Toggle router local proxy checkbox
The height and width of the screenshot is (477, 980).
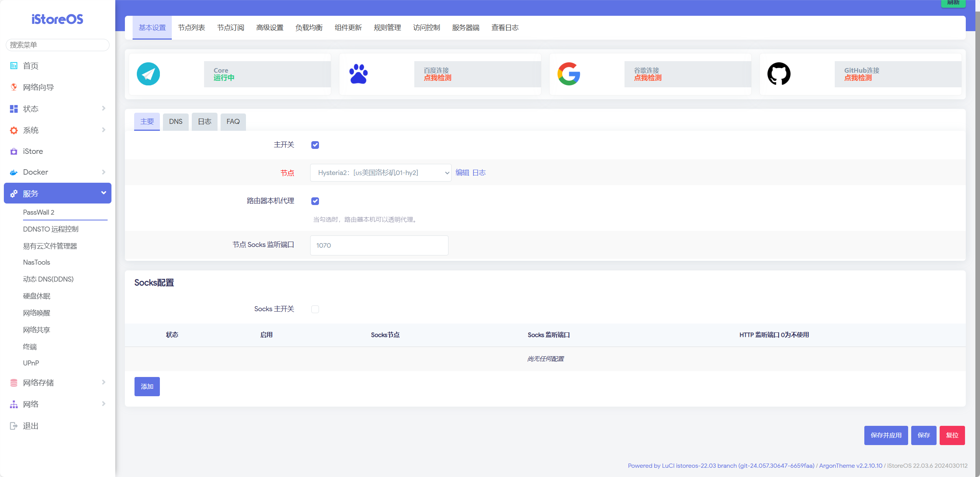coord(315,201)
